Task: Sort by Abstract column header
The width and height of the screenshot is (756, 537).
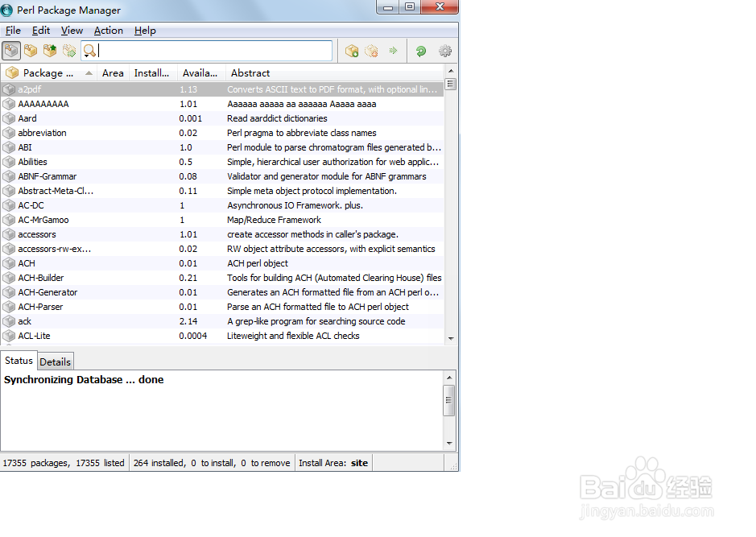Action: 334,72
